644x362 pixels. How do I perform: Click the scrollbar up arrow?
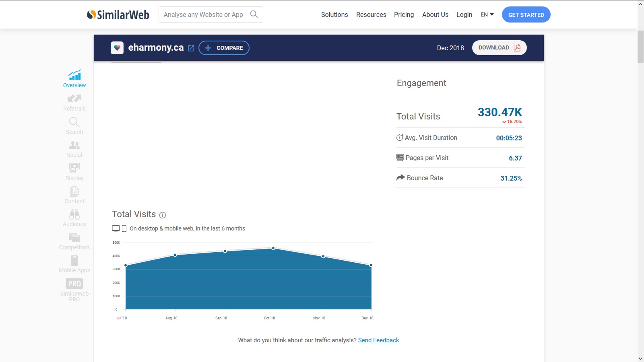(x=641, y=4)
